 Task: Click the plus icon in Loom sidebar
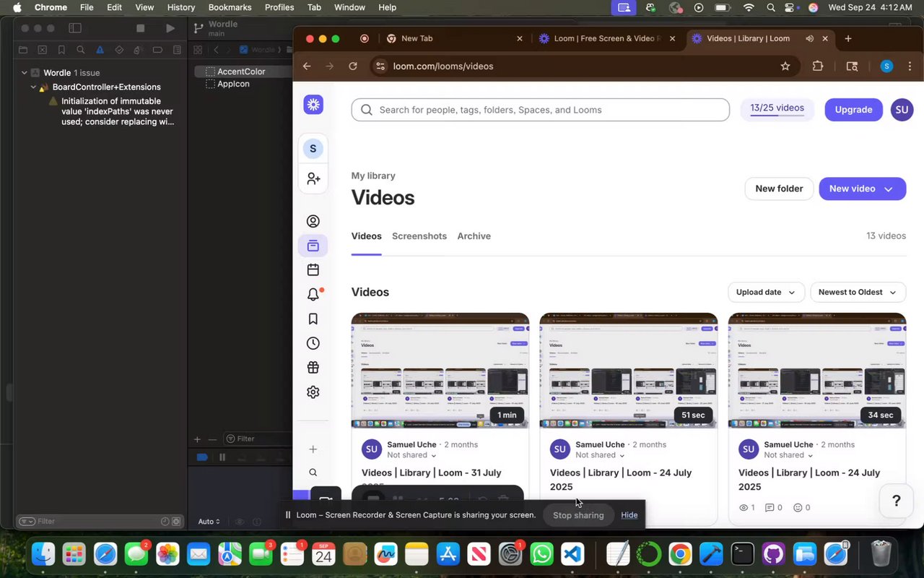[313, 449]
